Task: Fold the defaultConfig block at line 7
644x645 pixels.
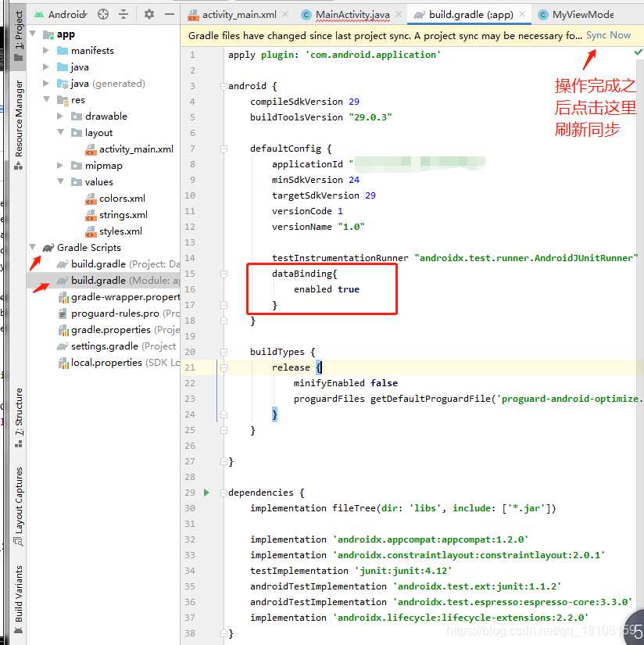Action: click(x=224, y=149)
